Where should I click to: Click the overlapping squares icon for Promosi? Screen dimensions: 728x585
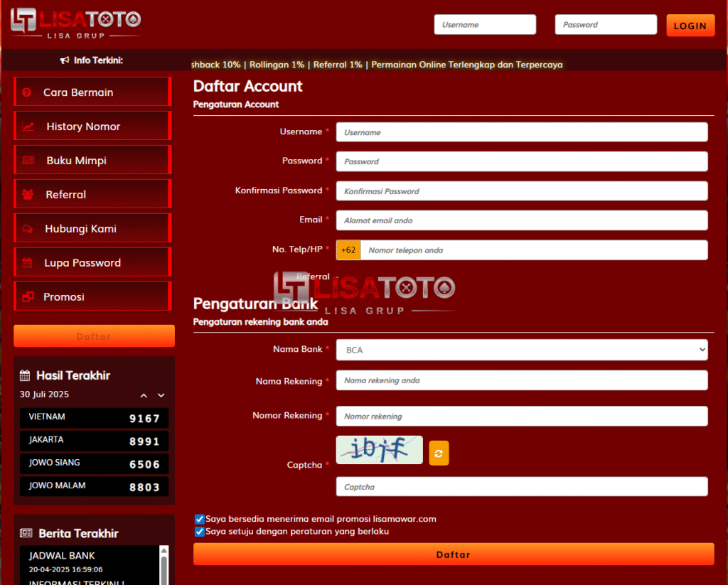(28, 296)
